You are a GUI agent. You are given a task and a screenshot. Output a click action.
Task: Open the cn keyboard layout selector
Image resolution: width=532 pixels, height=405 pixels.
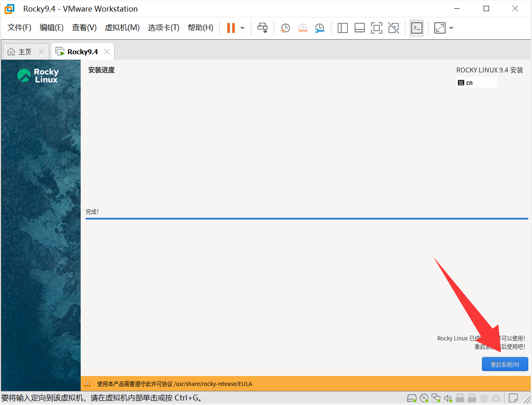476,82
